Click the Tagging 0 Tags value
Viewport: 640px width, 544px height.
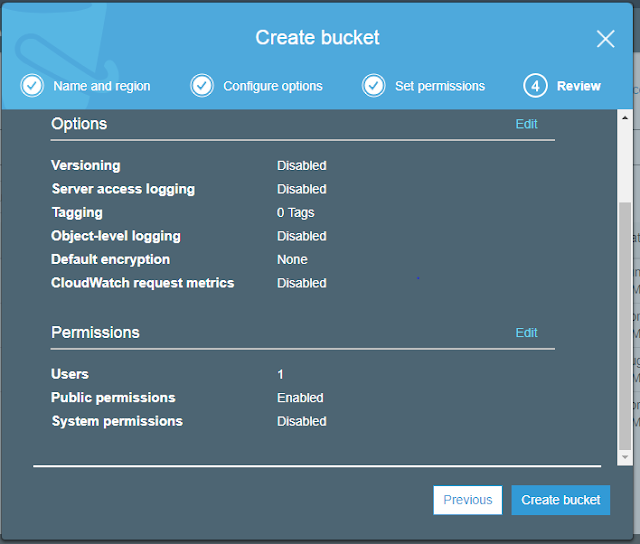295,213
